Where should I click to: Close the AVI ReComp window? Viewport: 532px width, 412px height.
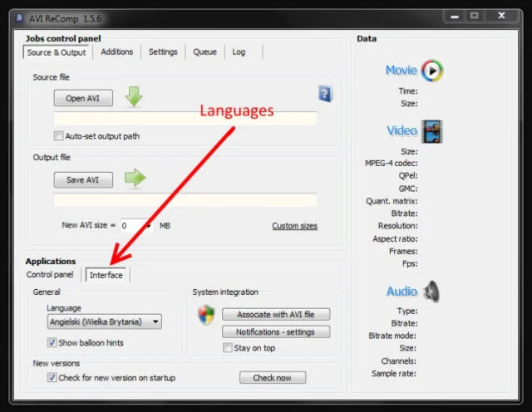[x=501, y=16]
